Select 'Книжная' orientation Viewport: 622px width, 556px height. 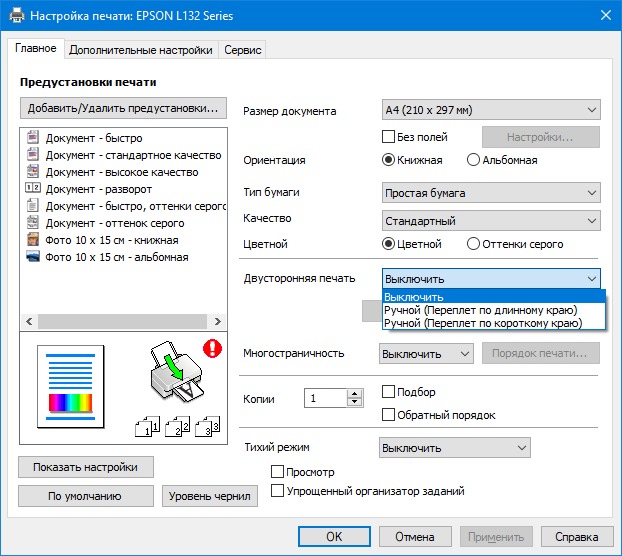click(x=388, y=160)
